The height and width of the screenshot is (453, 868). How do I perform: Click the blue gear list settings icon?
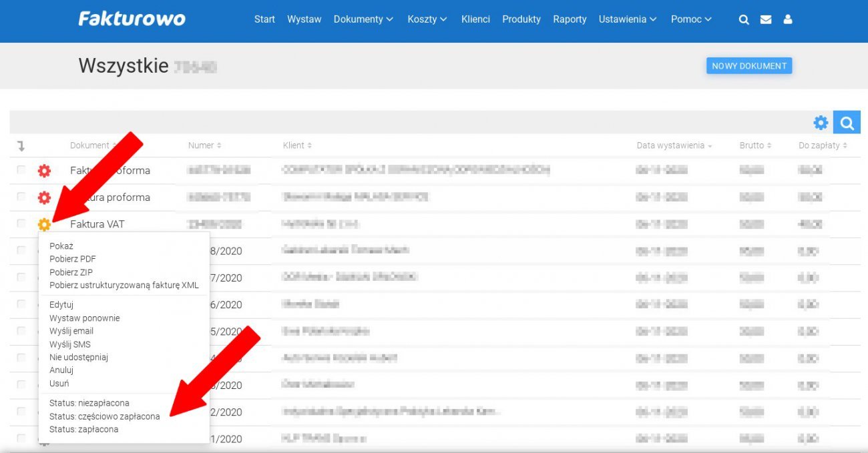click(821, 123)
